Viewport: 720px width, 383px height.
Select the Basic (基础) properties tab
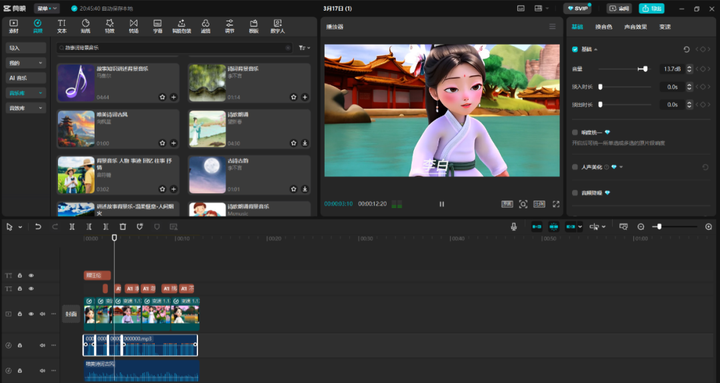click(x=577, y=27)
